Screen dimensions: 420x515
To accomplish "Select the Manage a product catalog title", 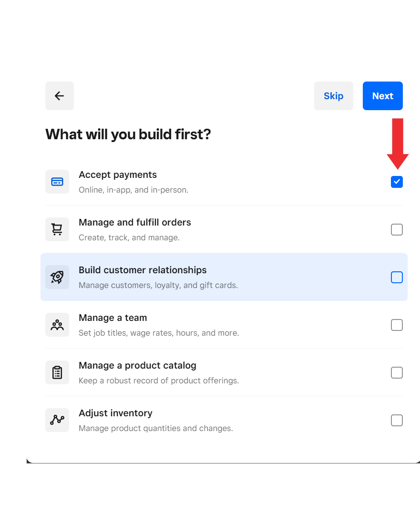I will click(137, 366).
